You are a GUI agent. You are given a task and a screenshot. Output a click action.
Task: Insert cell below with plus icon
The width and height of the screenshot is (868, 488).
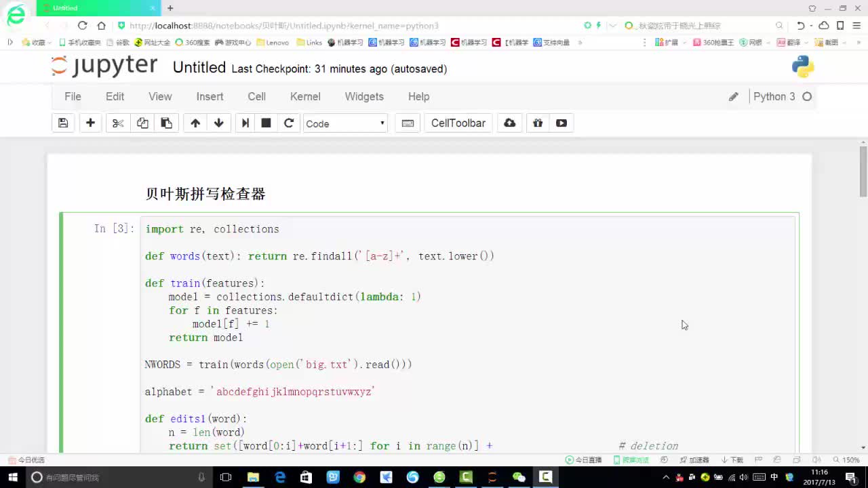point(90,123)
